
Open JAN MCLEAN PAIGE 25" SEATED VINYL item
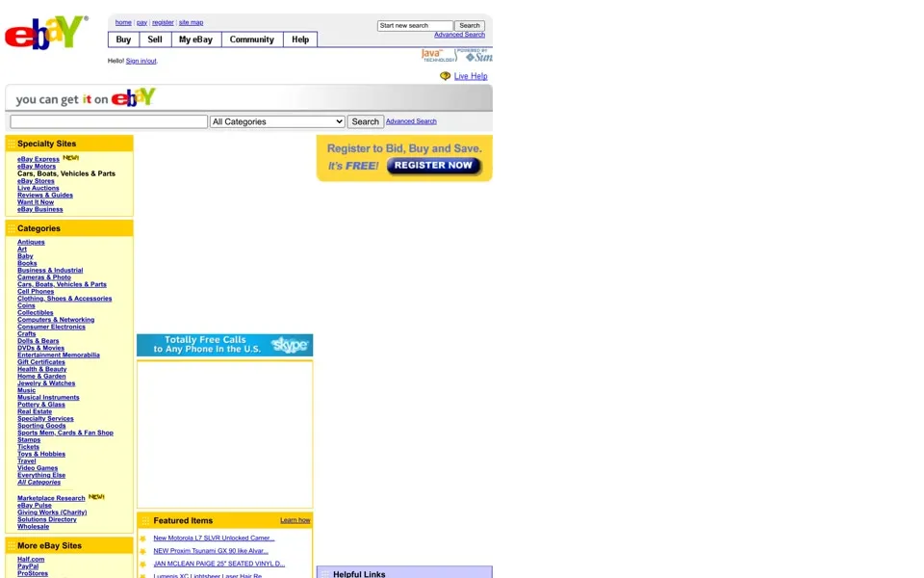pos(219,564)
